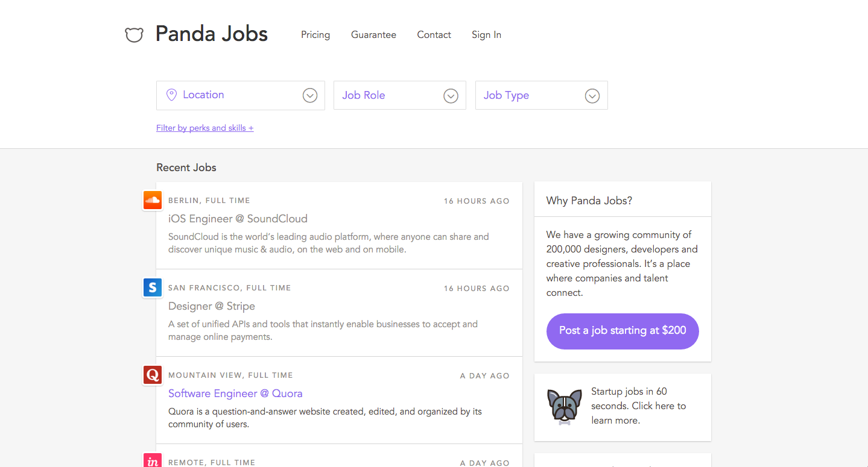Expand the Job Role dropdown chevron
Image resolution: width=868 pixels, height=467 pixels.
[x=451, y=96]
